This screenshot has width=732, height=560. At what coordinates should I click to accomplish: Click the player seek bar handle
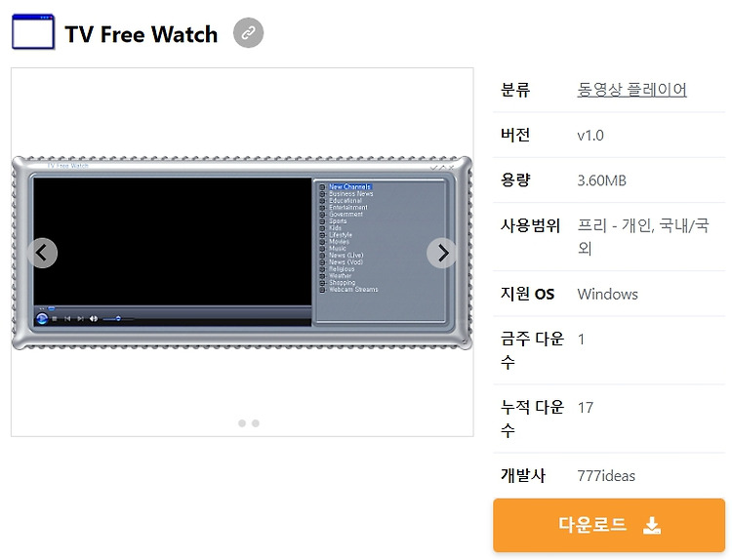click(x=52, y=308)
